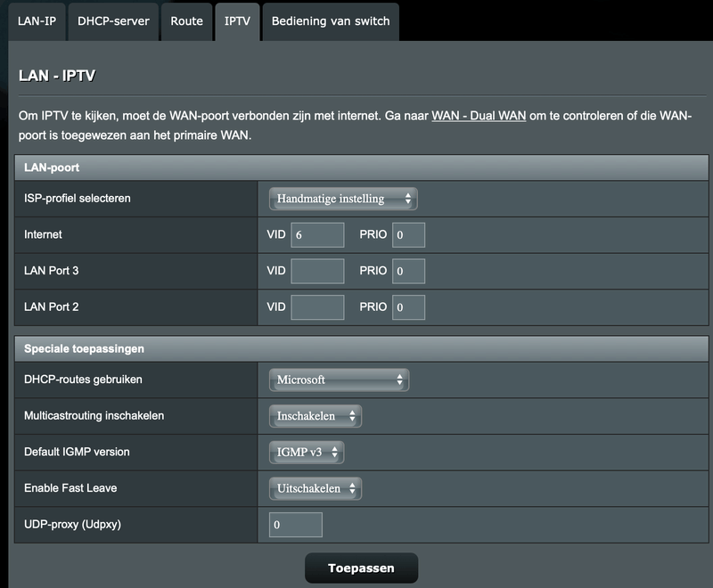713x588 pixels.
Task: Click the LAN-poort section header
Action: (x=362, y=167)
